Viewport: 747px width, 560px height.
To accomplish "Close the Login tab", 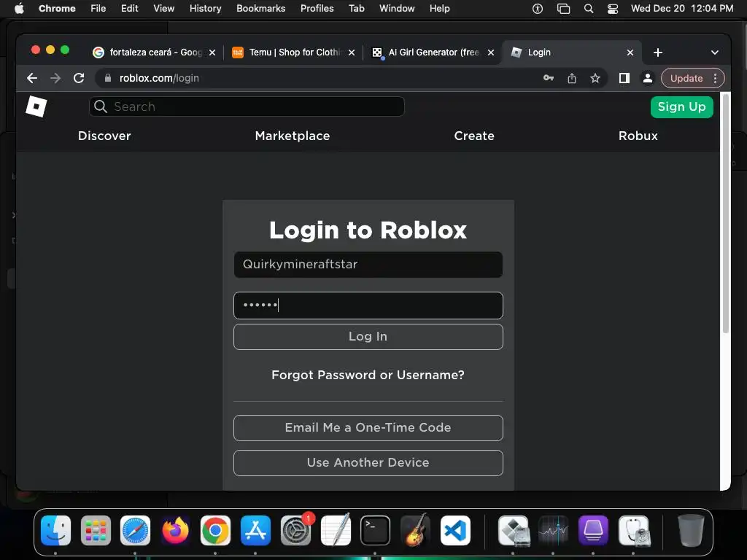I will (630, 52).
